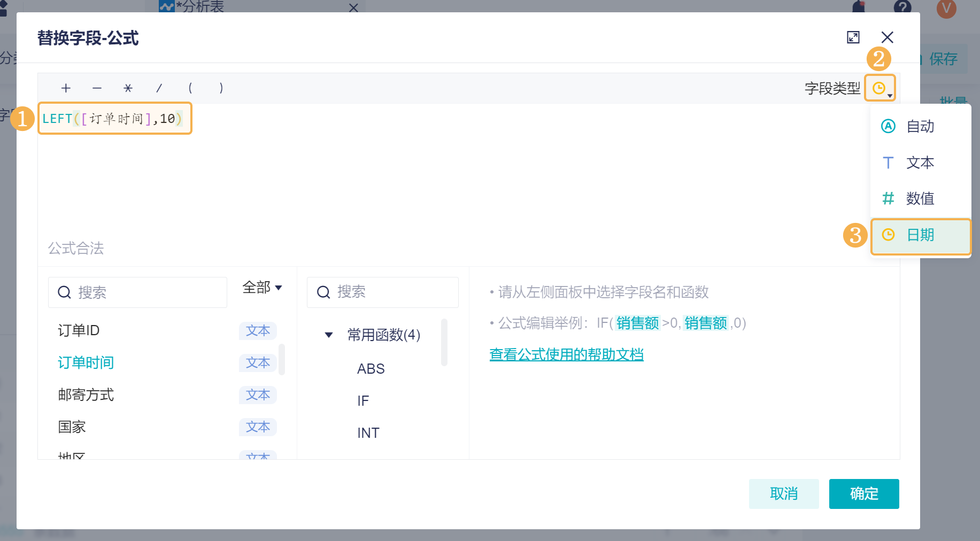Select the 邮寄方式 field
This screenshot has width=980, height=541.
[x=86, y=395]
